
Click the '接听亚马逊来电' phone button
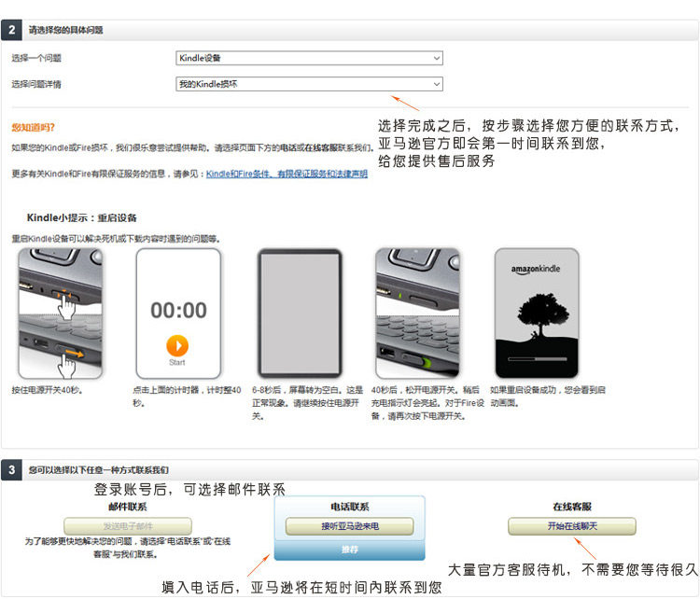pos(350,526)
